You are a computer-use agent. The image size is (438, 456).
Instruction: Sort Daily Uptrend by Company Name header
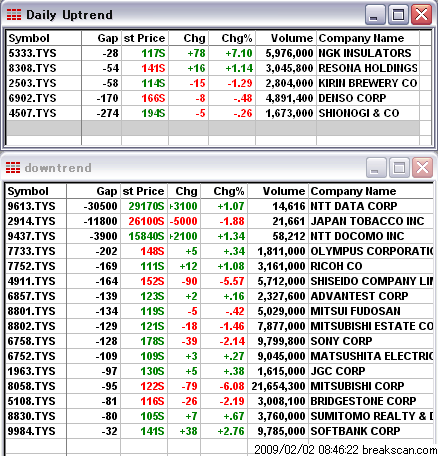(368, 38)
